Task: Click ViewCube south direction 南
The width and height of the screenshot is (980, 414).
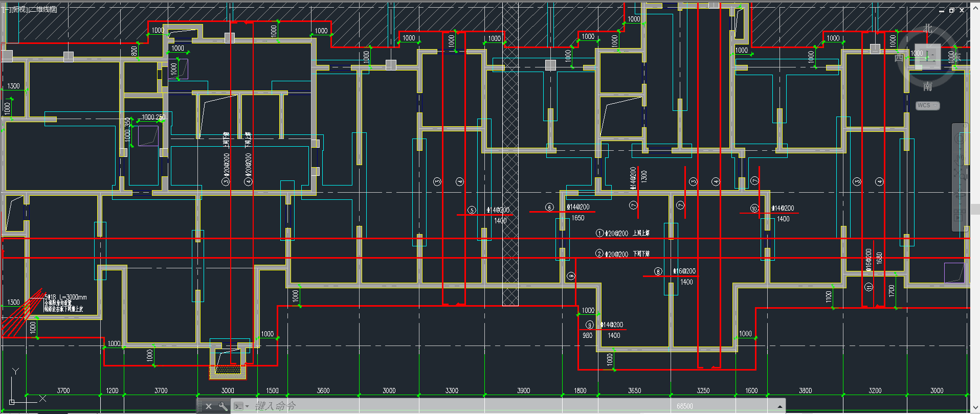Action: [x=928, y=86]
